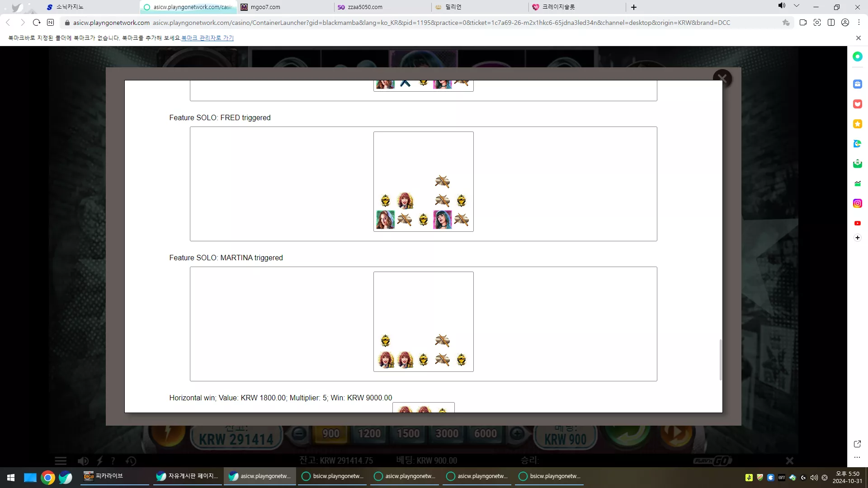This screenshot has height=488, width=868.
Task: Open the blue briefcase tools sidebar icon
Action: (858, 84)
